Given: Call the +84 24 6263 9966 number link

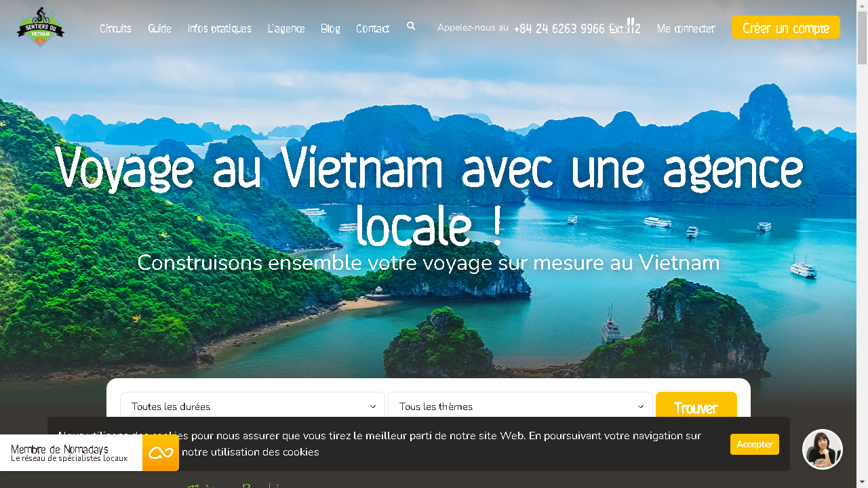Looking at the screenshot, I should [559, 29].
